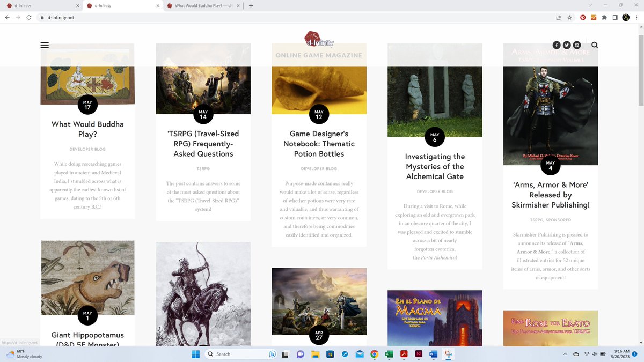644x362 pixels.
Task: Click the fantasy landscape thumbnail dated Apr 27
Action: [319, 301]
